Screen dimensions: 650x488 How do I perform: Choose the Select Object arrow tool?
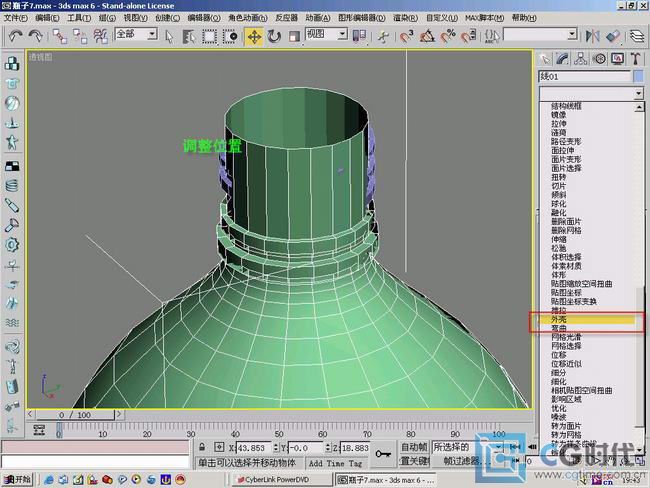(169, 36)
